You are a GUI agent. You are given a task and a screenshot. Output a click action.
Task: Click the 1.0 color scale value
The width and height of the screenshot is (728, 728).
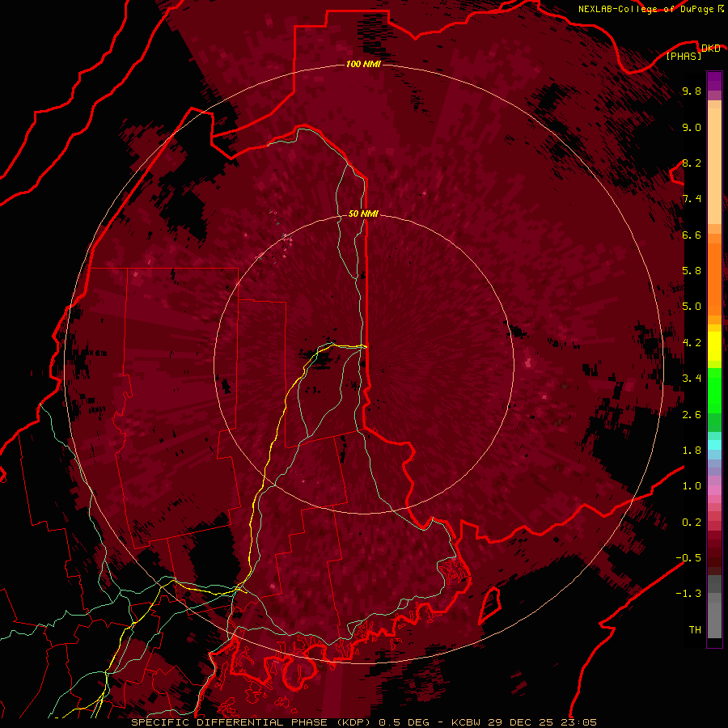click(x=692, y=486)
